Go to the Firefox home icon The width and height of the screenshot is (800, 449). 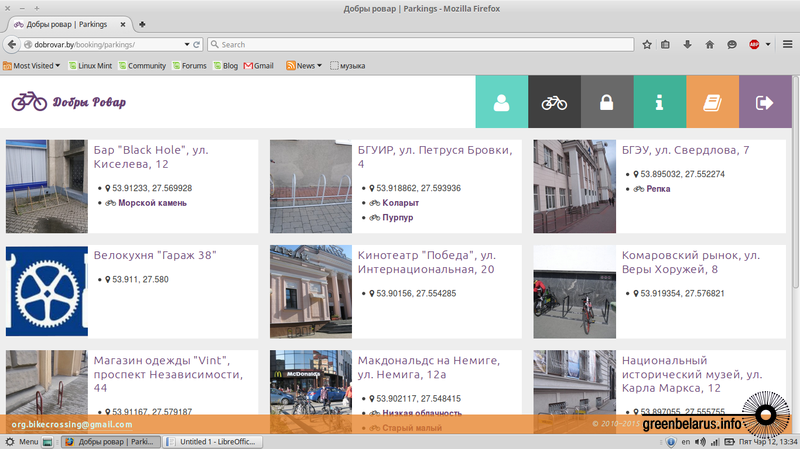(710, 44)
